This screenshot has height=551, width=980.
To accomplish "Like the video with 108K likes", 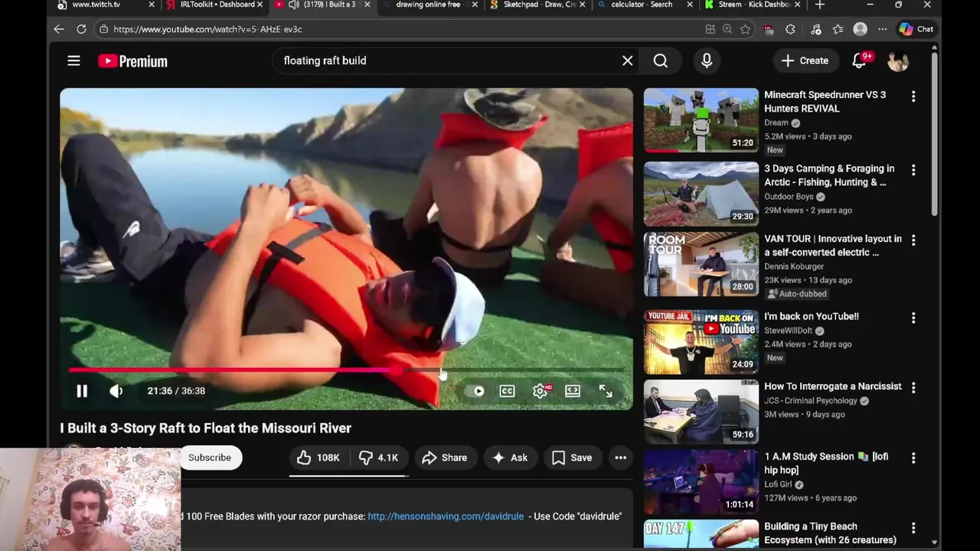I will click(318, 458).
